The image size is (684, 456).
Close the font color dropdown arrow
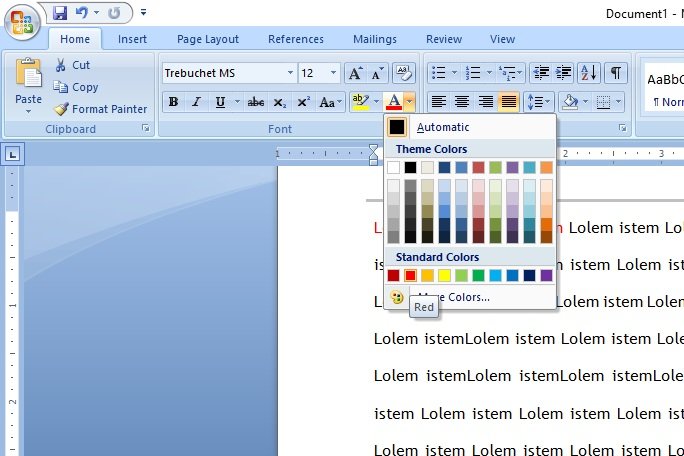[x=409, y=102]
